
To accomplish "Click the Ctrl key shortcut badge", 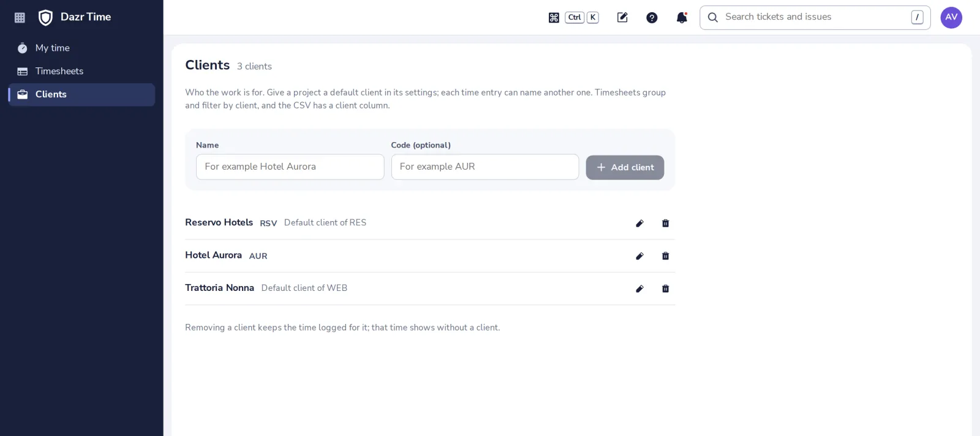I will [575, 18].
